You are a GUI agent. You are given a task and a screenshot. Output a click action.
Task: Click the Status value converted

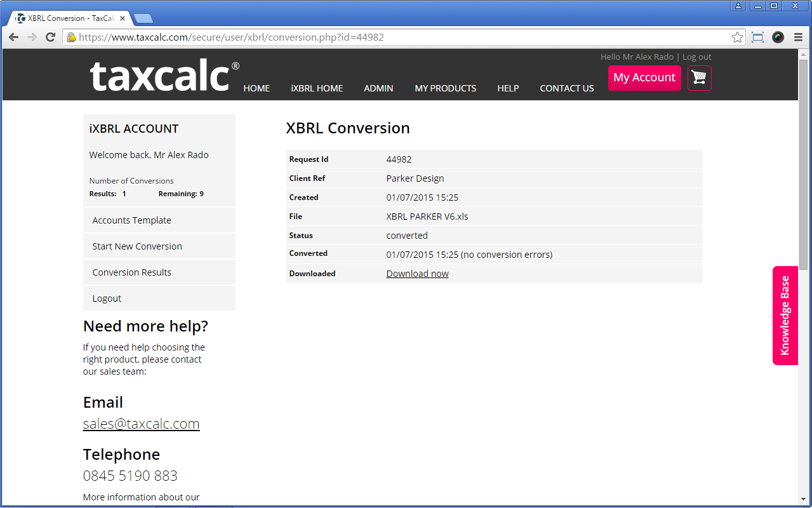(x=407, y=236)
